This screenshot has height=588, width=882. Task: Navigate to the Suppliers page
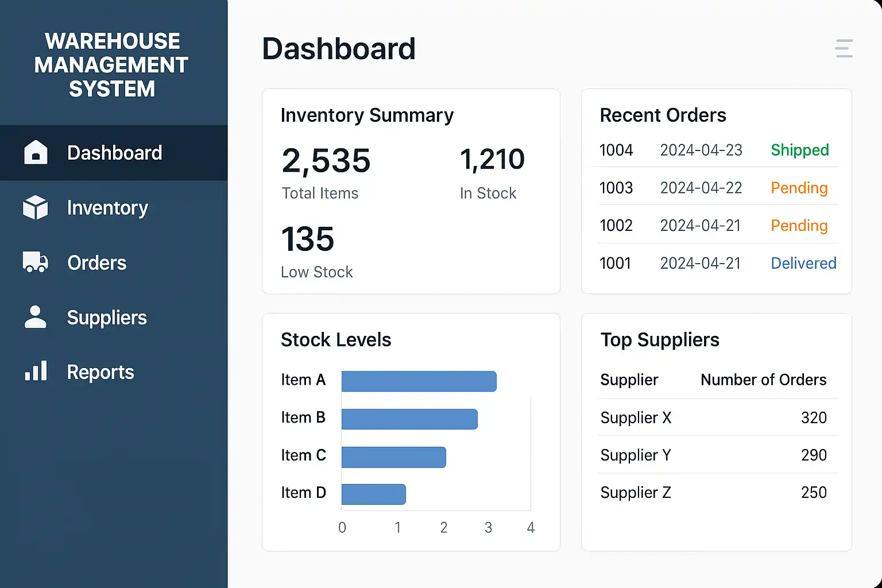click(107, 318)
